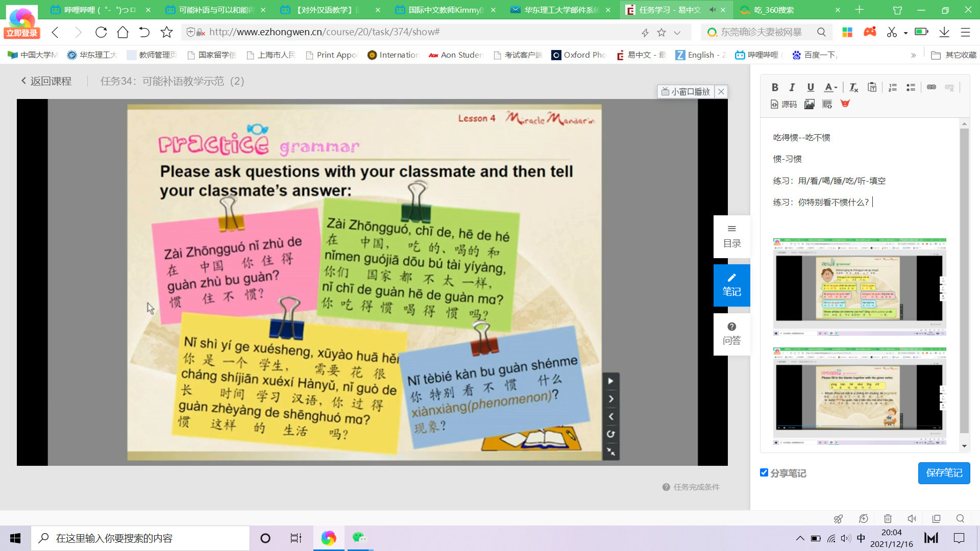Toggle the 分享笔记 checkbox
This screenshot has width=980, height=551.
click(764, 472)
